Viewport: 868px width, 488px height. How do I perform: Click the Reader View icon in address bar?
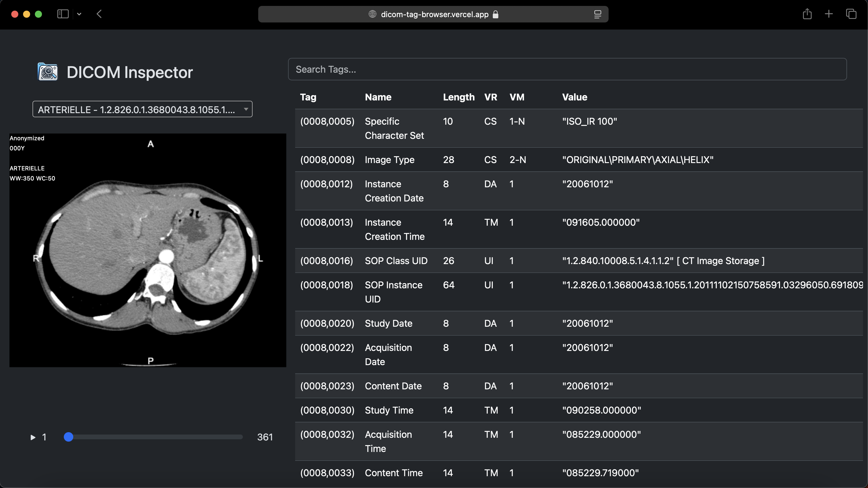point(597,14)
